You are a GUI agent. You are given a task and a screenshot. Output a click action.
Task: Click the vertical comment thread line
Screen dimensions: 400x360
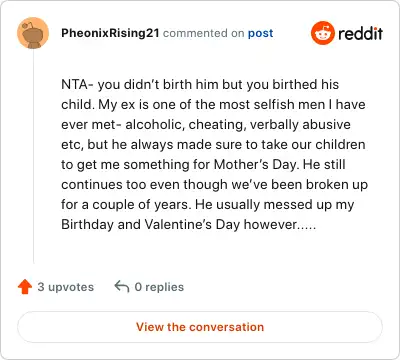33,156
